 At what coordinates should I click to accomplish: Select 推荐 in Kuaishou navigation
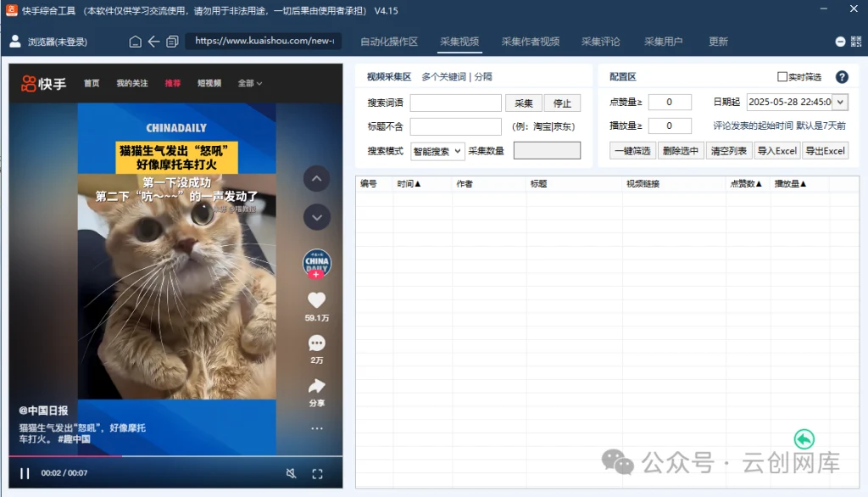[x=173, y=83]
